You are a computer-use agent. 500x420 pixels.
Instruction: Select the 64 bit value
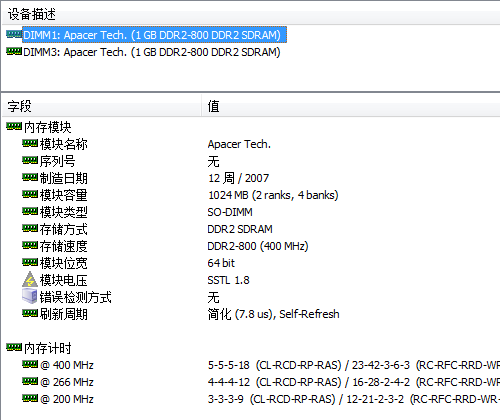pyautogui.click(x=221, y=263)
